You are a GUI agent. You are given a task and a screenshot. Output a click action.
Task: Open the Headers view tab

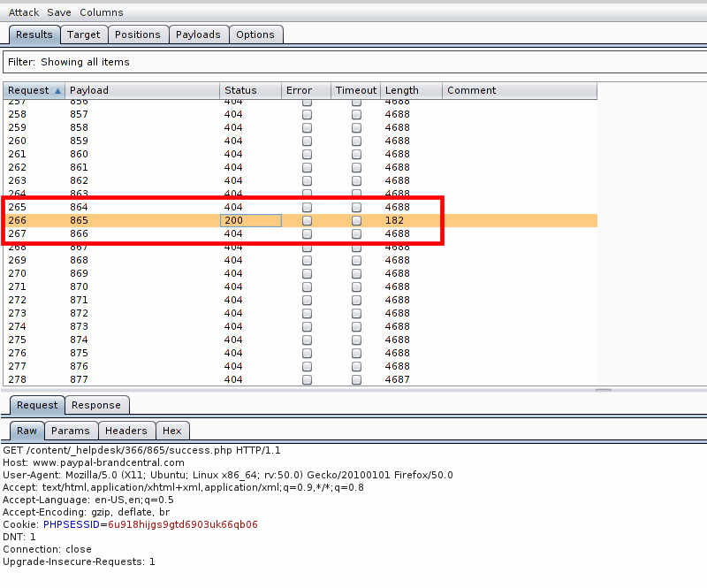tap(126, 431)
